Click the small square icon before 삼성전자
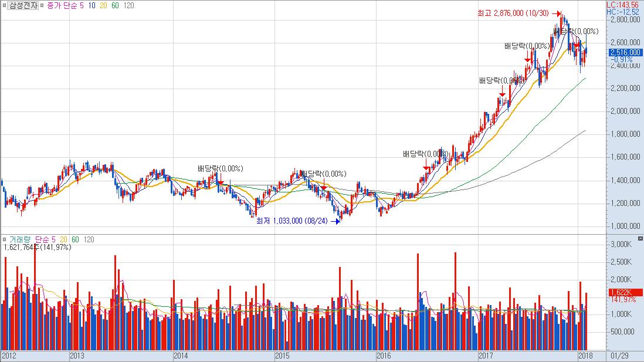 click(4, 6)
